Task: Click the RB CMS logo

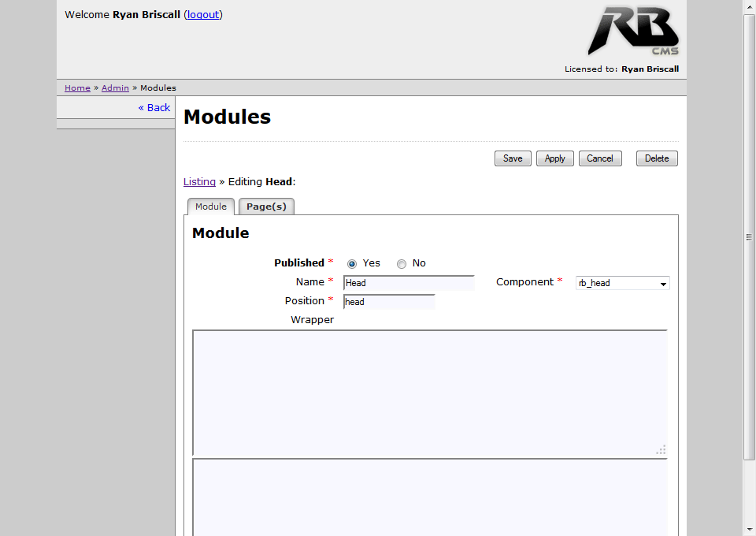Action: click(x=632, y=32)
